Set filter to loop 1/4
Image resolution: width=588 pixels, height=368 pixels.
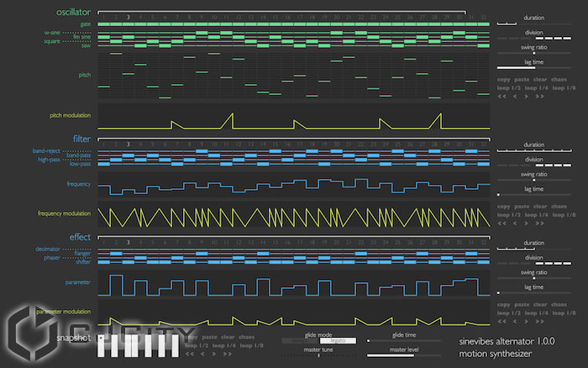click(536, 215)
